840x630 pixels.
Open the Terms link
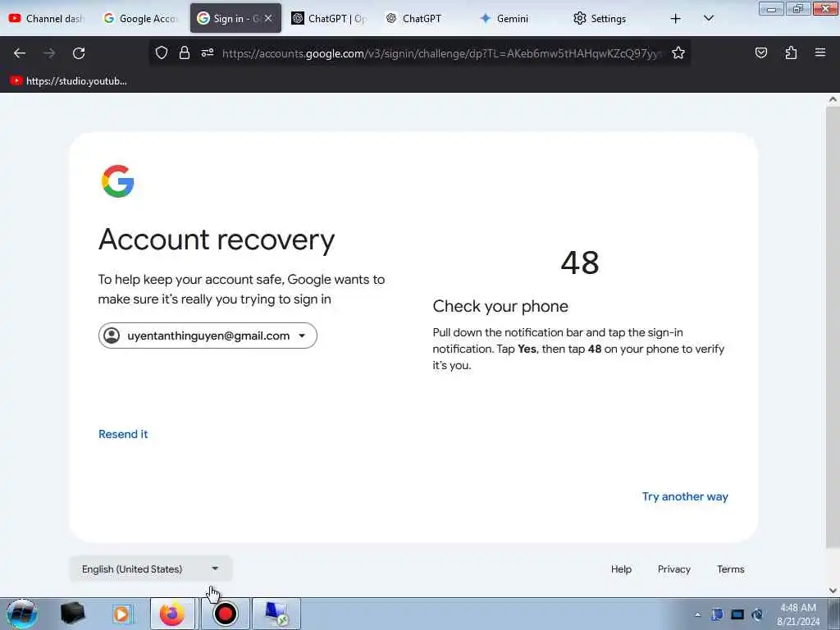731,569
